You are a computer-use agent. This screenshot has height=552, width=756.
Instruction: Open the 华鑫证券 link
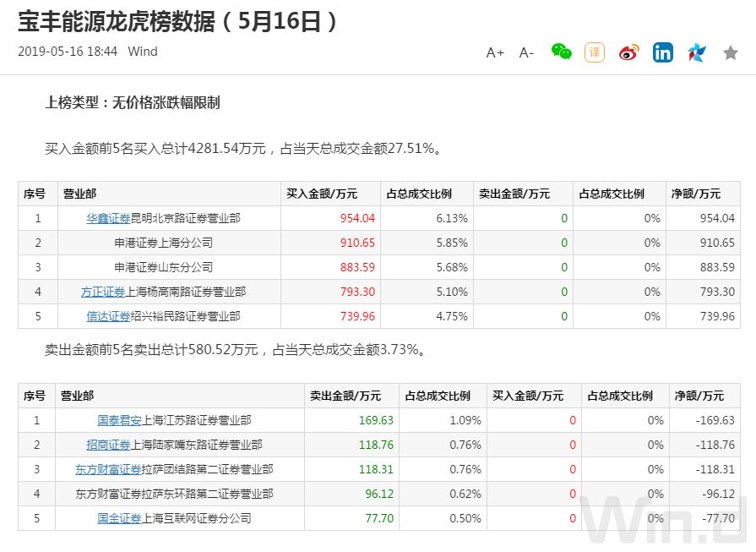point(108,219)
